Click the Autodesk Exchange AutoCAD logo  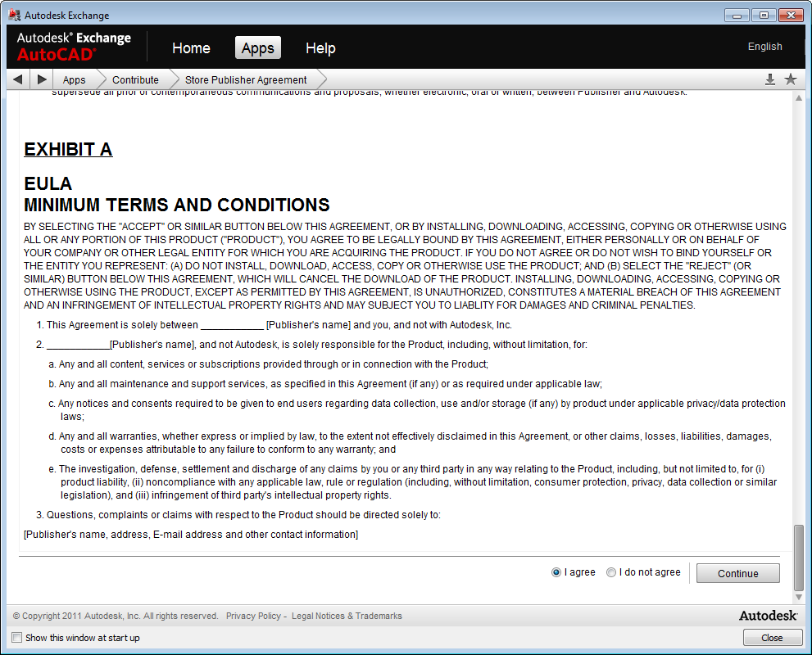tap(74, 47)
